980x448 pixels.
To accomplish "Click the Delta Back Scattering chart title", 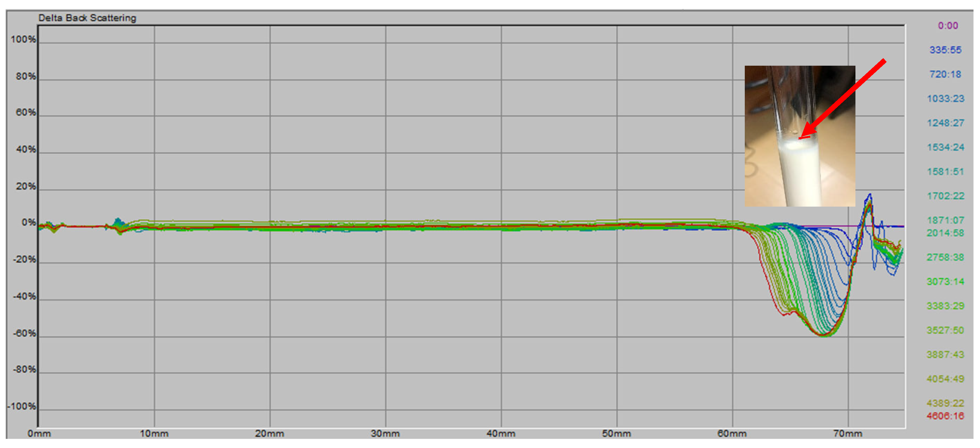I will point(87,18).
